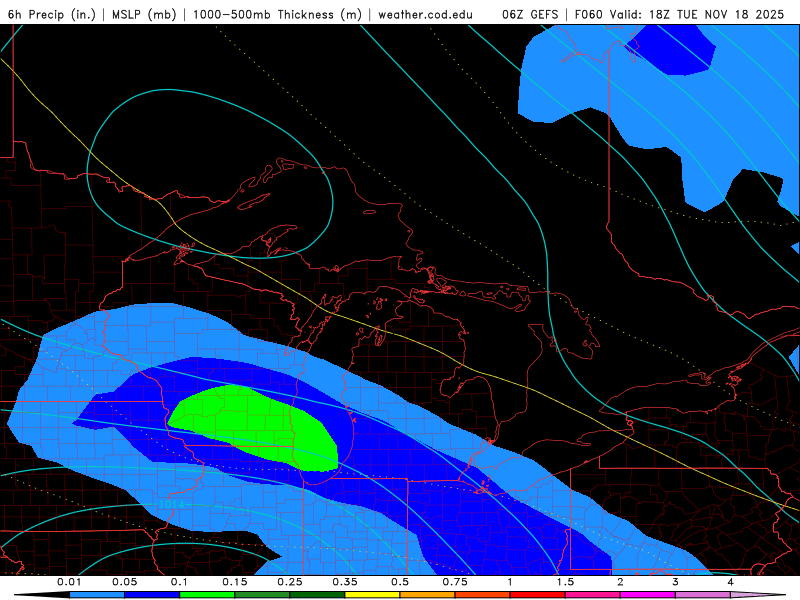Click the green precipitation area on the map
800x600 pixels.
click(255, 426)
